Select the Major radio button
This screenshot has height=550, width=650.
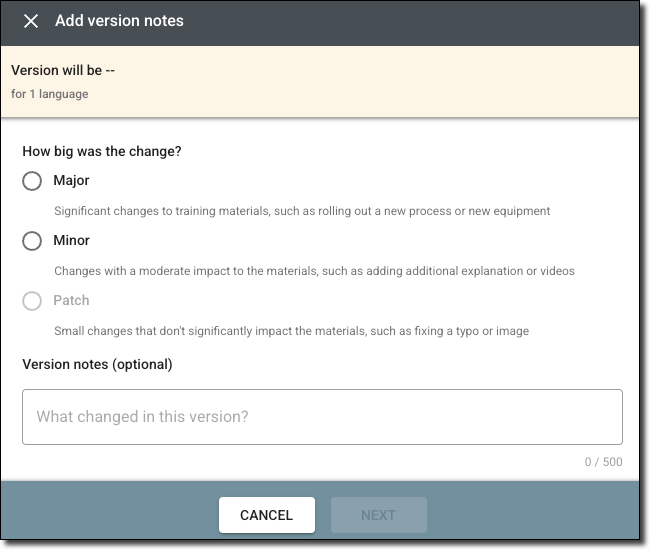[32, 181]
